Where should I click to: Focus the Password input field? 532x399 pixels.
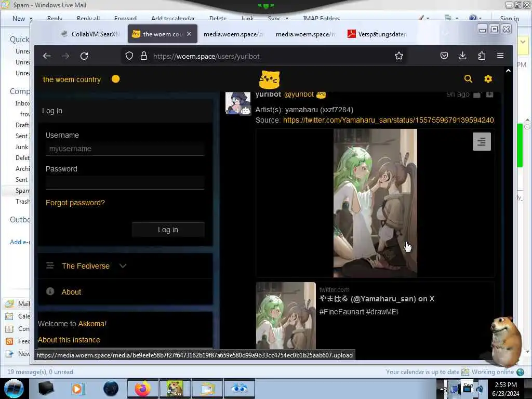click(125, 182)
